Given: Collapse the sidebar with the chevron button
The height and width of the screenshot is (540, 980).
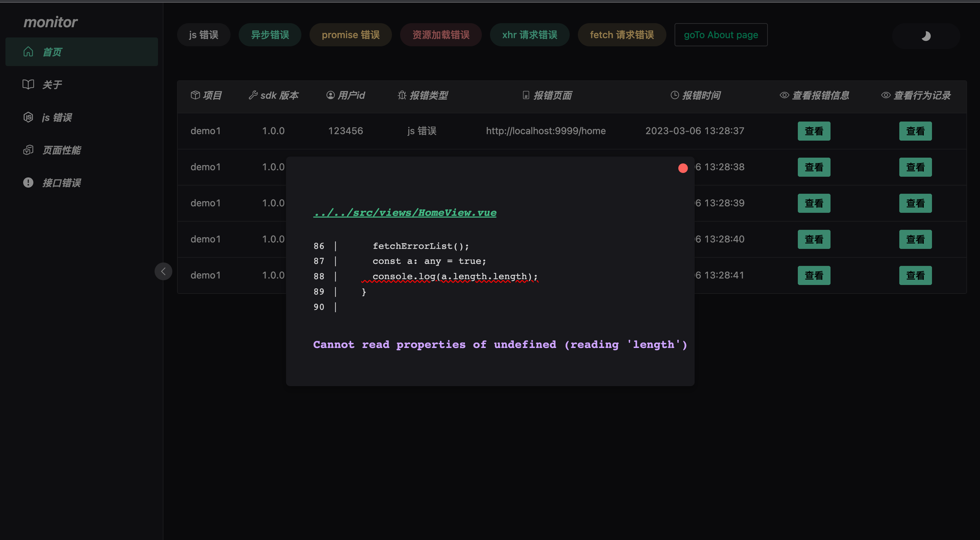Looking at the screenshot, I should 163,271.
